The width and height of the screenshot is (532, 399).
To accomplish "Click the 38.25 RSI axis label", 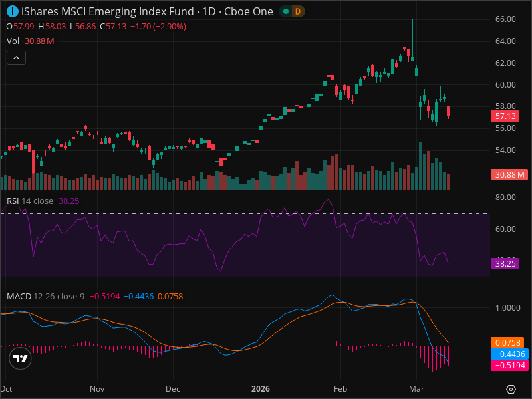I will [x=505, y=263].
